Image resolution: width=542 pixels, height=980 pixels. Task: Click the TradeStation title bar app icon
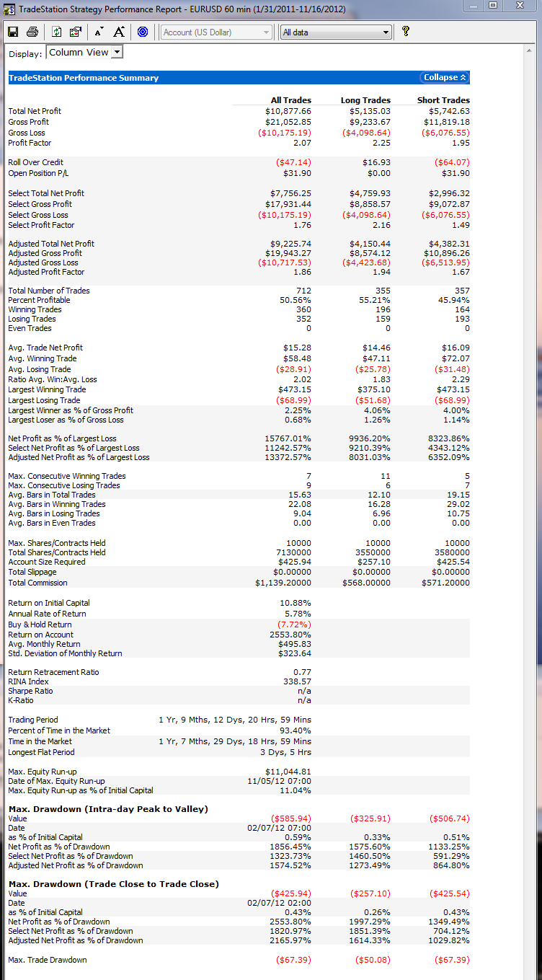[x=9, y=9]
